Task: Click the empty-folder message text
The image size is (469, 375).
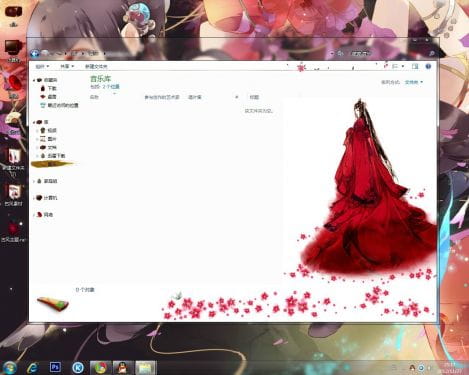Action: [x=259, y=111]
